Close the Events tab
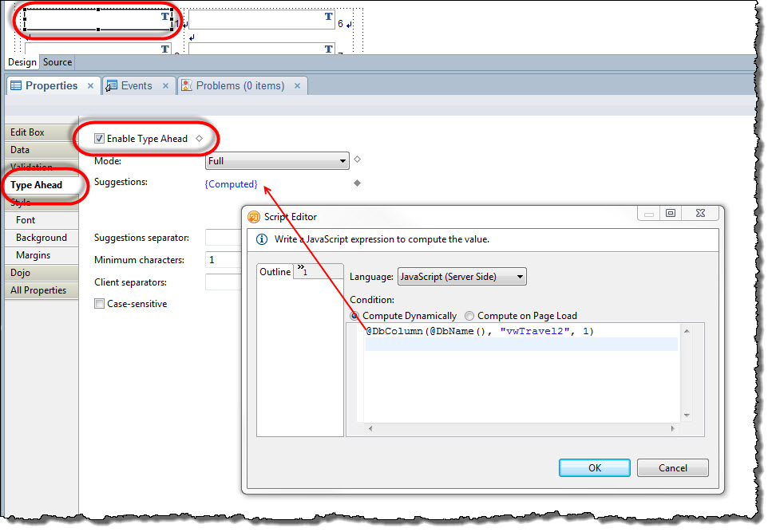The image size is (772, 532). pyautogui.click(x=165, y=85)
